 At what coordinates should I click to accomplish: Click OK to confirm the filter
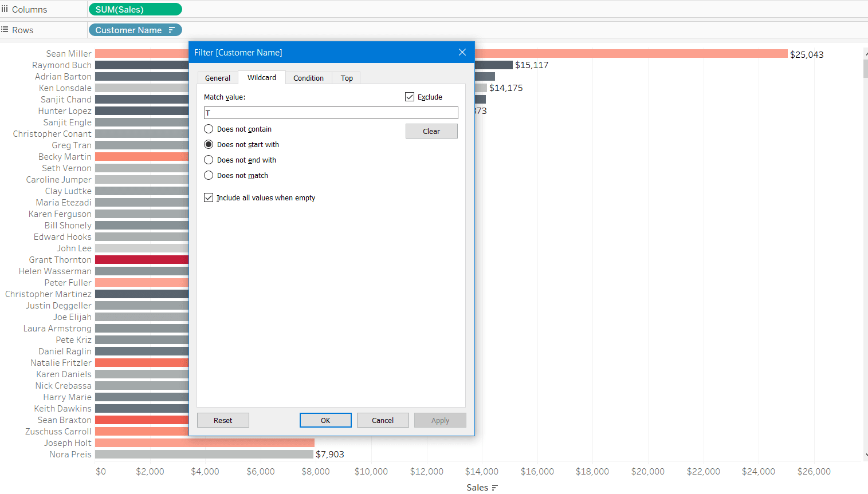click(x=325, y=421)
